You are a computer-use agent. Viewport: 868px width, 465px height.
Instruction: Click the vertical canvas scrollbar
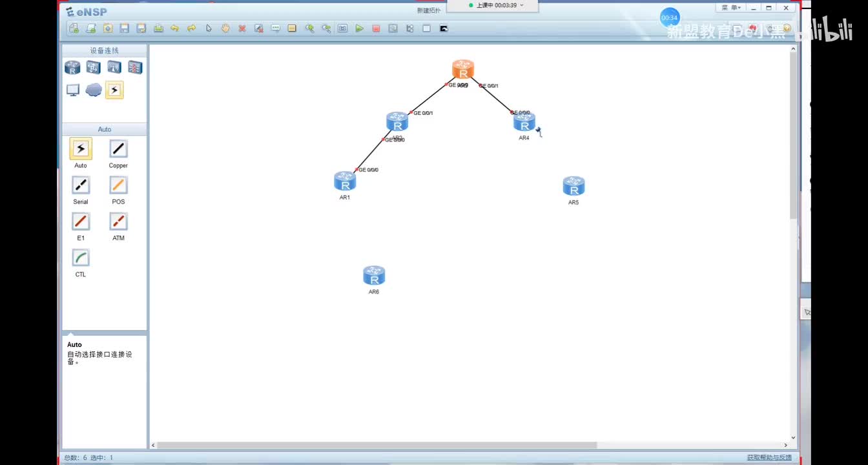[x=794, y=134]
